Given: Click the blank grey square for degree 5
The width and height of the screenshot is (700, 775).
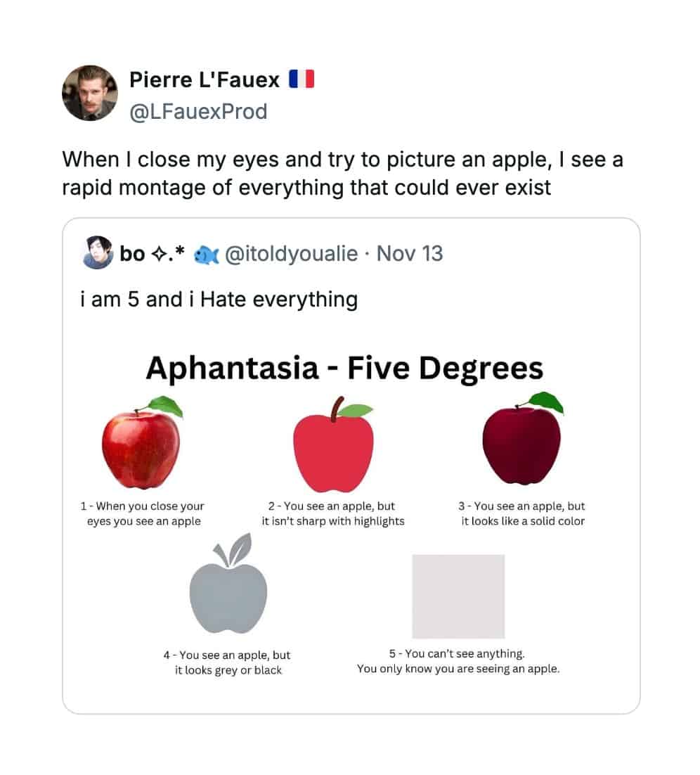Looking at the screenshot, I should [458, 596].
